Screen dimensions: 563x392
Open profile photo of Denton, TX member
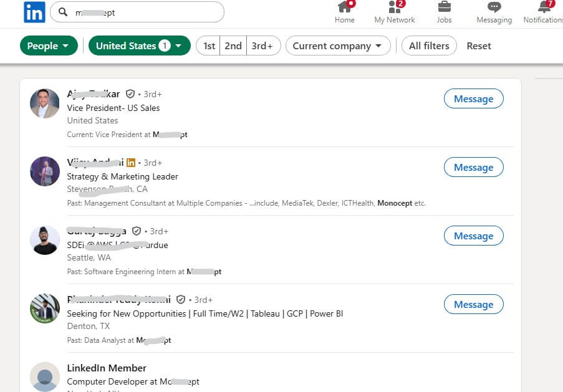(44, 308)
